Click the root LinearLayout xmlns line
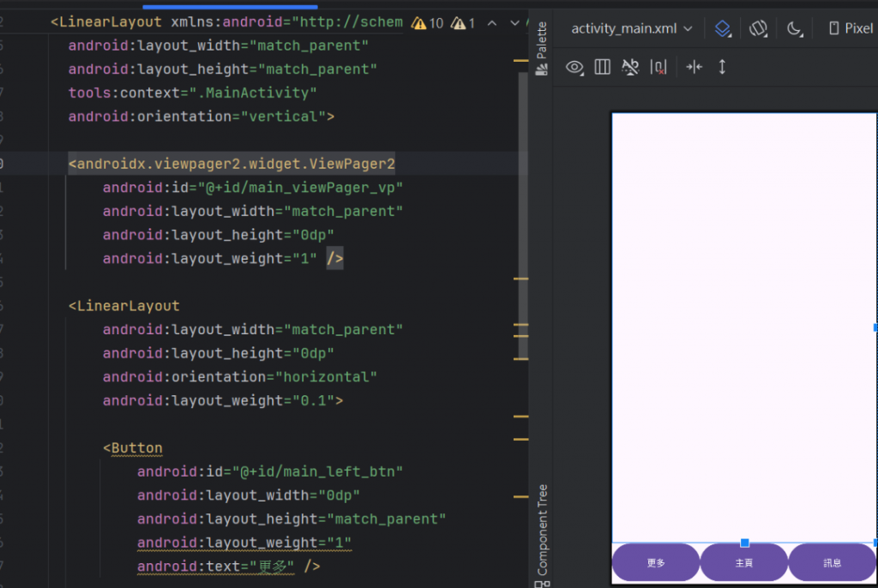The width and height of the screenshot is (878, 588). (226, 22)
